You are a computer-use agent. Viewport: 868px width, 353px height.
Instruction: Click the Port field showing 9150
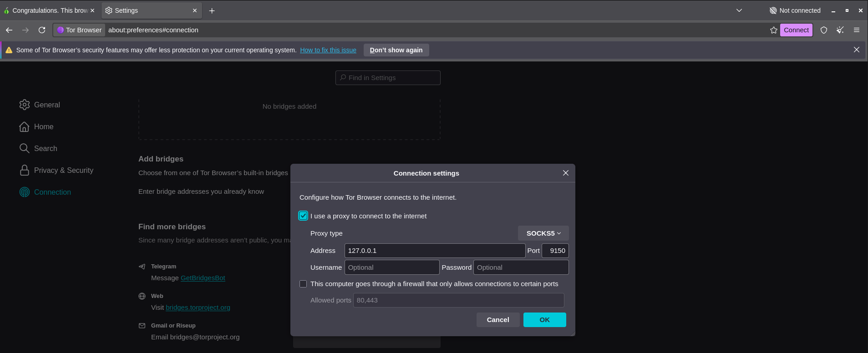[x=555, y=251]
